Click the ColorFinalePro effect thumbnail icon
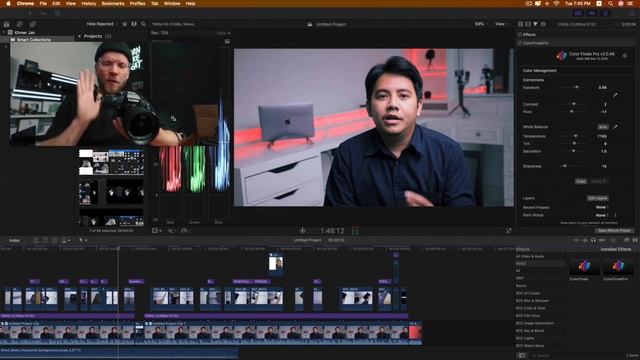 point(618,266)
